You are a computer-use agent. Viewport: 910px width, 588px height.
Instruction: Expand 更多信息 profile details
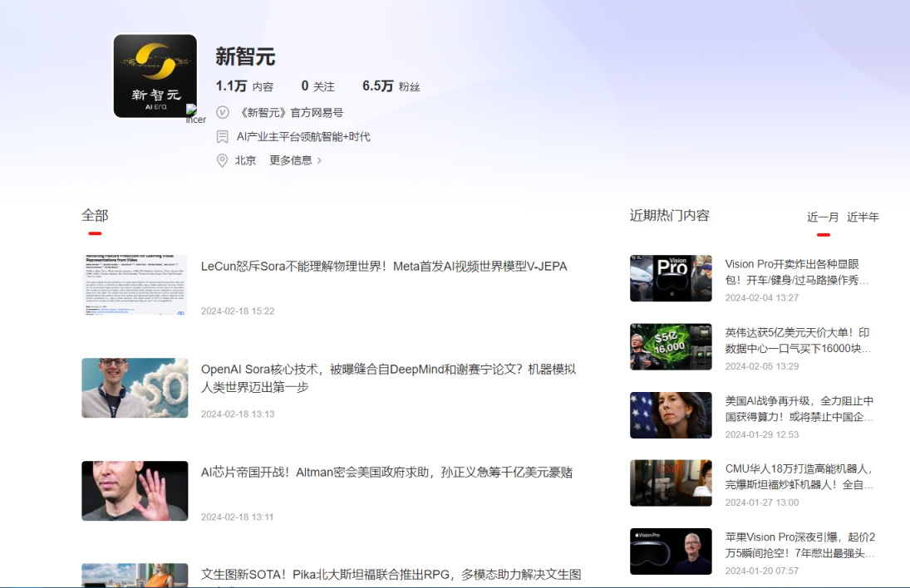coord(292,160)
